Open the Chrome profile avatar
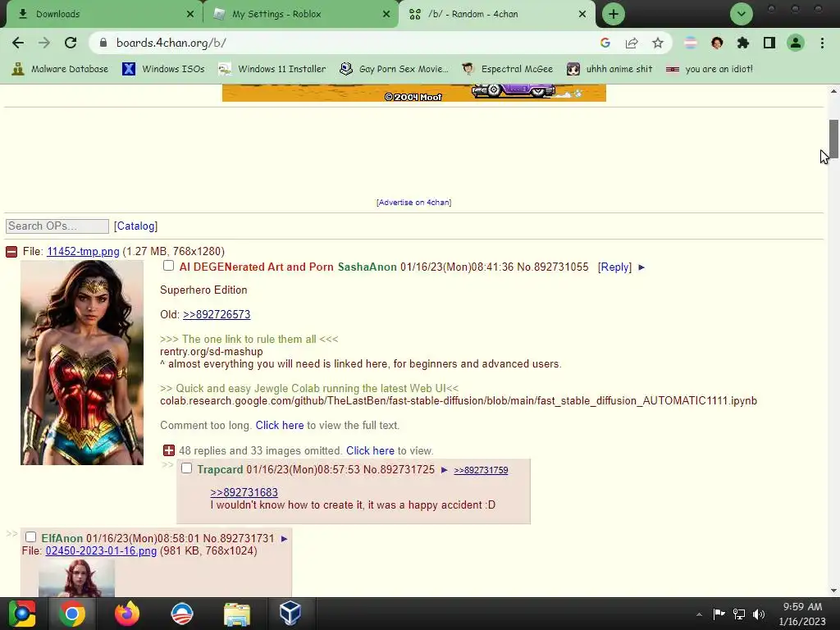 (x=796, y=43)
